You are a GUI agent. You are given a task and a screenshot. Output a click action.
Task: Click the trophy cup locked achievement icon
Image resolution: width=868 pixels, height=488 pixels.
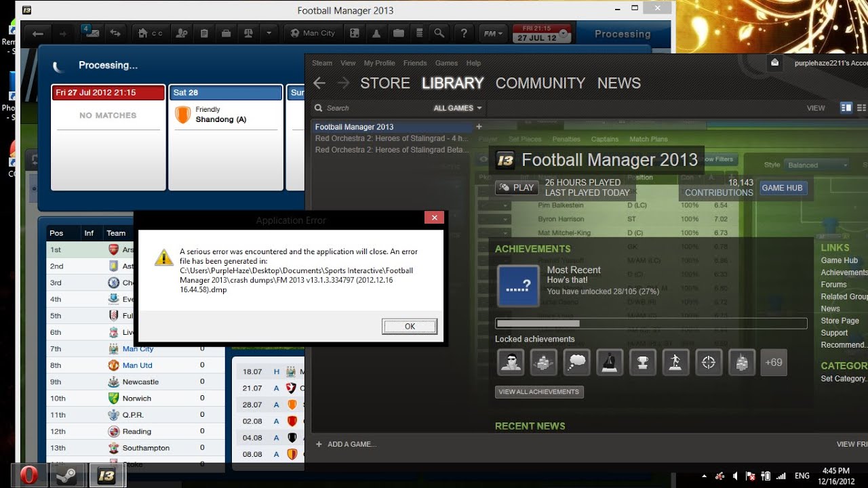tap(642, 363)
